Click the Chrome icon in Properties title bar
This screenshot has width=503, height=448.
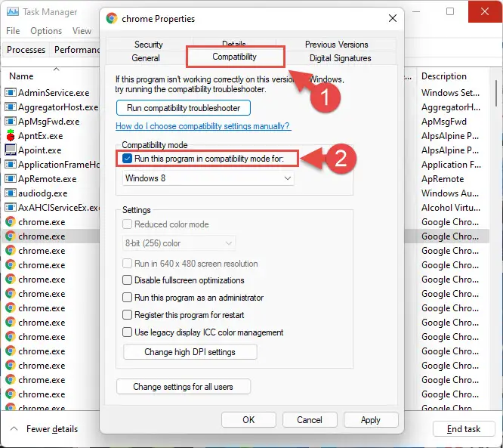click(x=112, y=19)
